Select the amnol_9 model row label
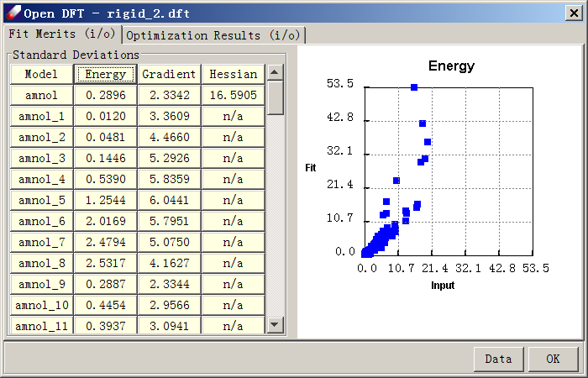Image resolution: width=588 pixels, height=378 pixels. [41, 284]
